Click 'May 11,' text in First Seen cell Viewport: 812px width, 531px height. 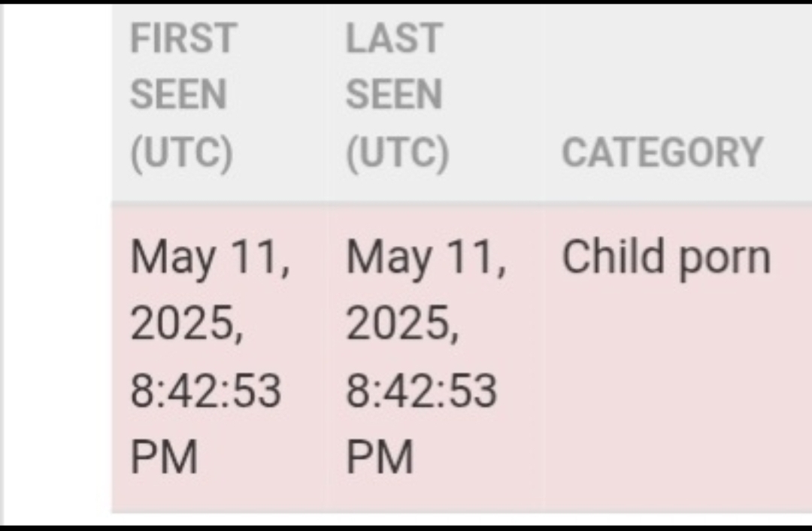tap(210, 259)
